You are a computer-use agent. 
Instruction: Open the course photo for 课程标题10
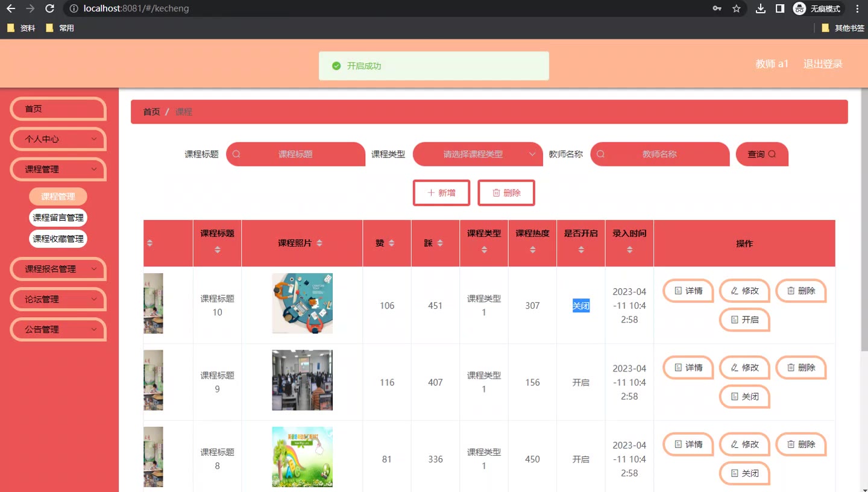[x=302, y=303]
